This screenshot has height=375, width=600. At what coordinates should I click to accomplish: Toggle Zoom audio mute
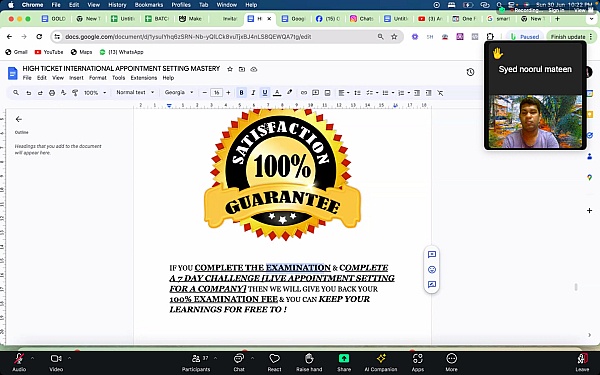click(19, 362)
